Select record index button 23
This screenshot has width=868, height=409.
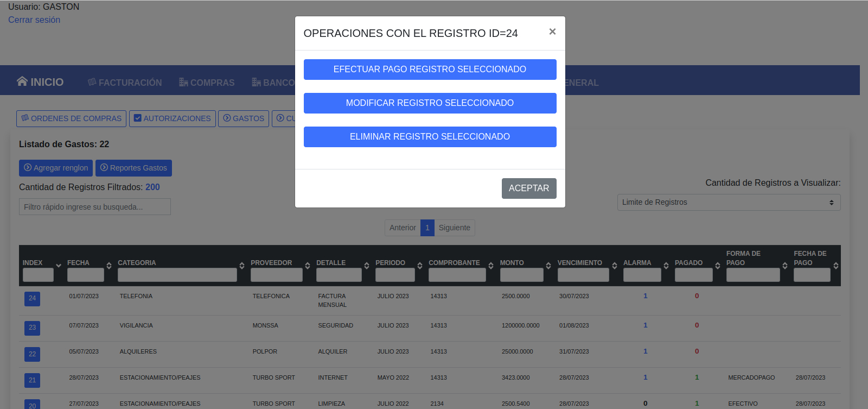(32, 328)
